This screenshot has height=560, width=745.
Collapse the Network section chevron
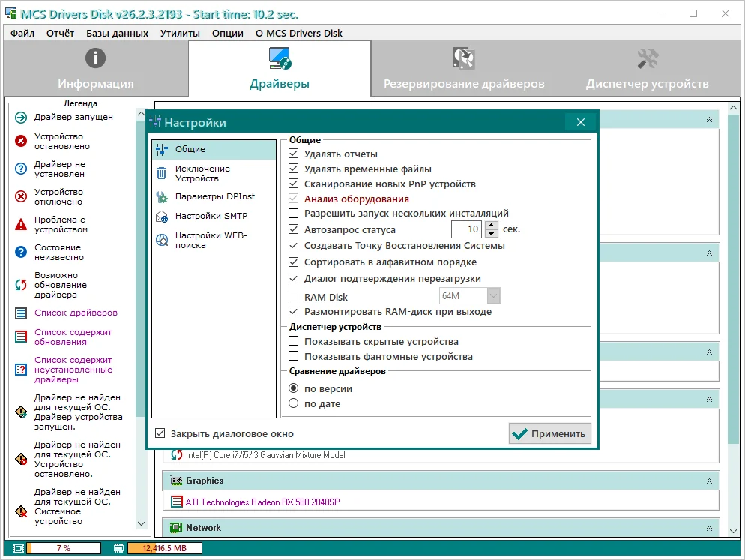[709, 528]
